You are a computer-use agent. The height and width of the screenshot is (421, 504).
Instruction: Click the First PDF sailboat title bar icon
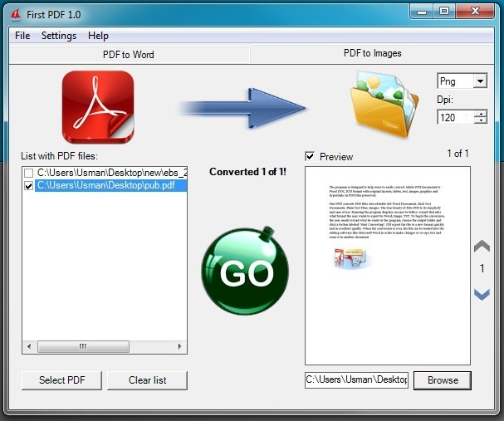(x=16, y=15)
